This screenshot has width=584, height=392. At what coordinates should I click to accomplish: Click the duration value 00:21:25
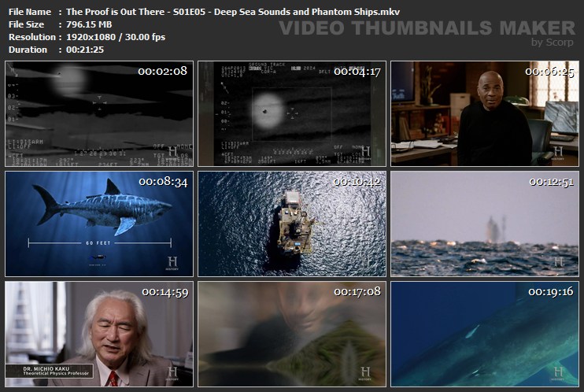coord(85,50)
